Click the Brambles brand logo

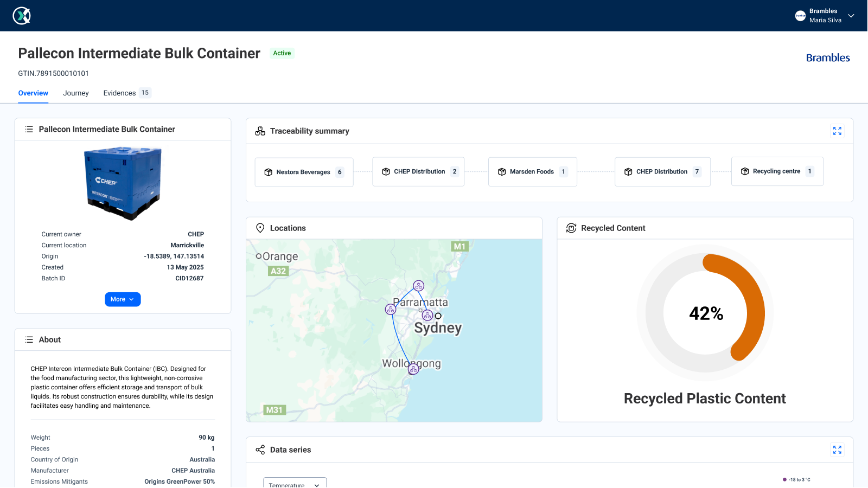pyautogui.click(x=828, y=57)
